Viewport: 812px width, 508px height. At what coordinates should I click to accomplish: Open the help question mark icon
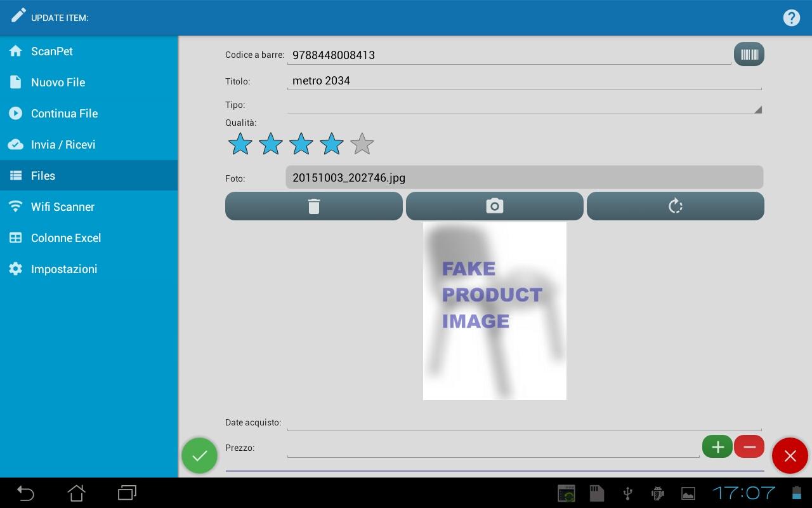pyautogui.click(x=791, y=18)
